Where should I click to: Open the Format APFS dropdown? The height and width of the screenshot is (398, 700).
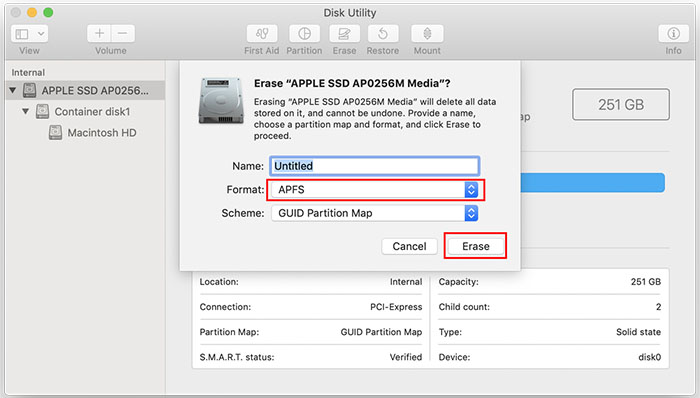(375, 190)
